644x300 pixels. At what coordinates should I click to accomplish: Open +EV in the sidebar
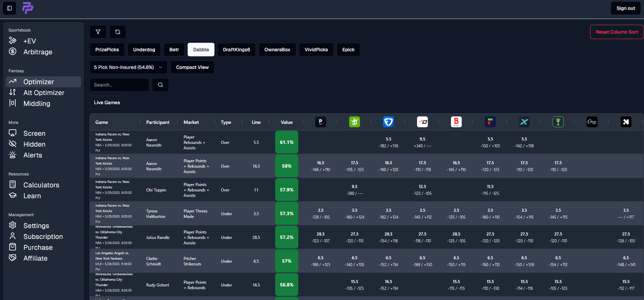[x=30, y=41]
